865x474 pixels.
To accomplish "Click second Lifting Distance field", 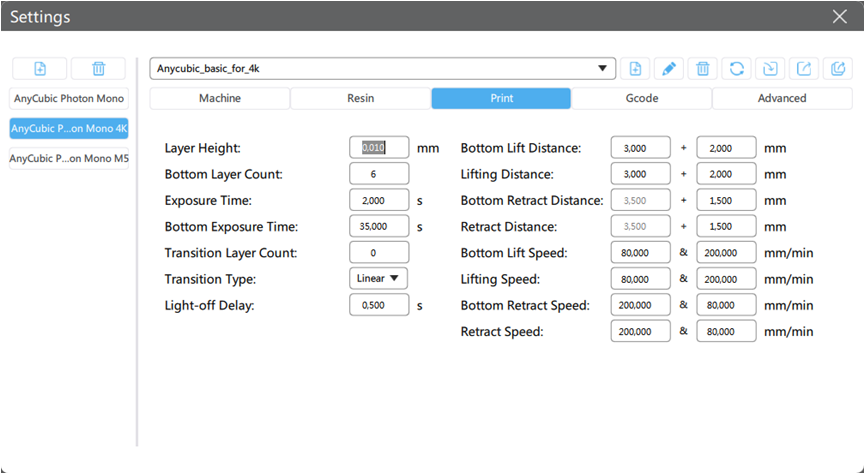I will point(726,174).
